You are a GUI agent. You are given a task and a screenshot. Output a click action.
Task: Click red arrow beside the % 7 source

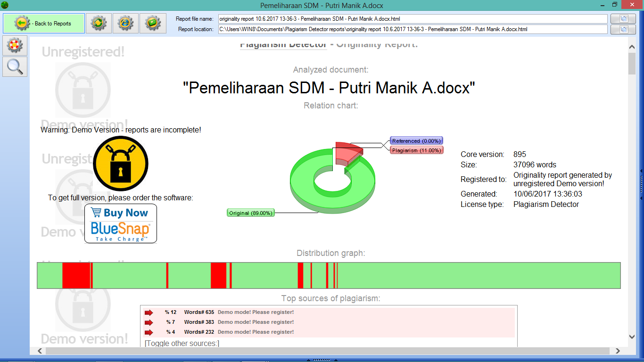pos(149,322)
